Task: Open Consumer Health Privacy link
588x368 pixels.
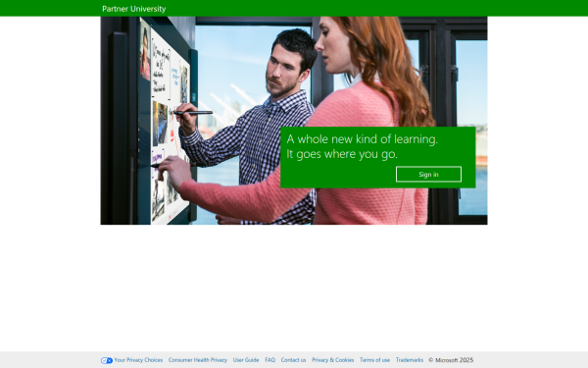Action: (x=198, y=360)
